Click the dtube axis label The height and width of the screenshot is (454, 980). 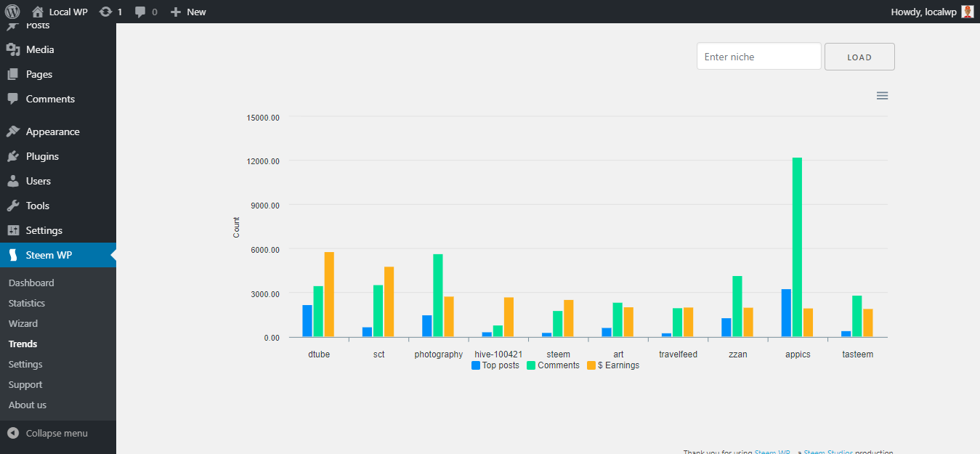(x=319, y=354)
